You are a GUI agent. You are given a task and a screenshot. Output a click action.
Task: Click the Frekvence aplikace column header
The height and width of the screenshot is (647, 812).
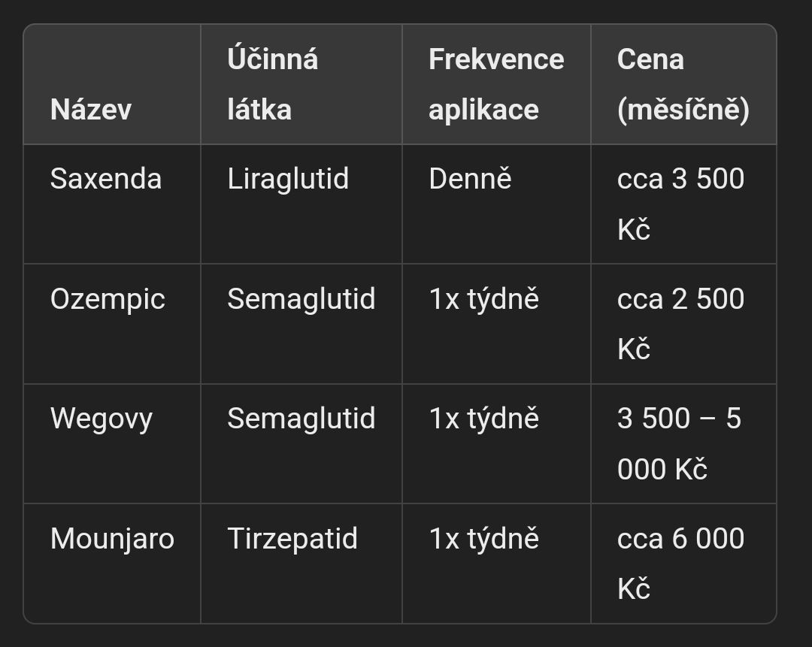(496, 84)
